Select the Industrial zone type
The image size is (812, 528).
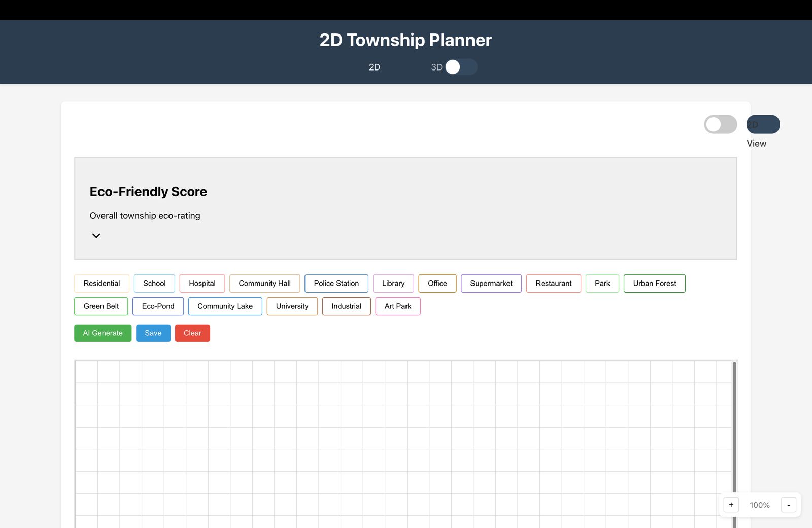[x=346, y=306]
